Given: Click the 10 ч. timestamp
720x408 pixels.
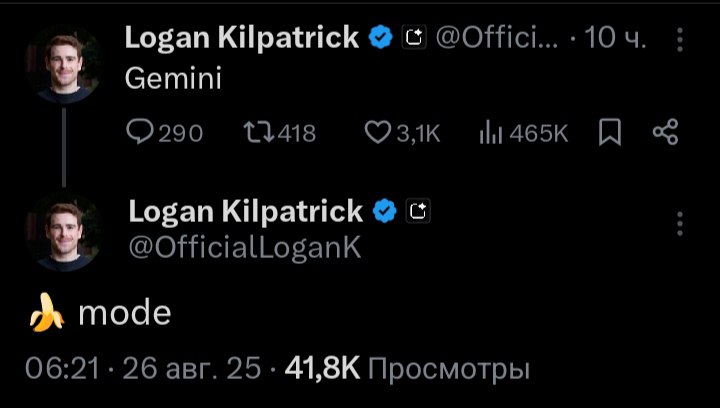Looking at the screenshot, I should tap(615, 39).
